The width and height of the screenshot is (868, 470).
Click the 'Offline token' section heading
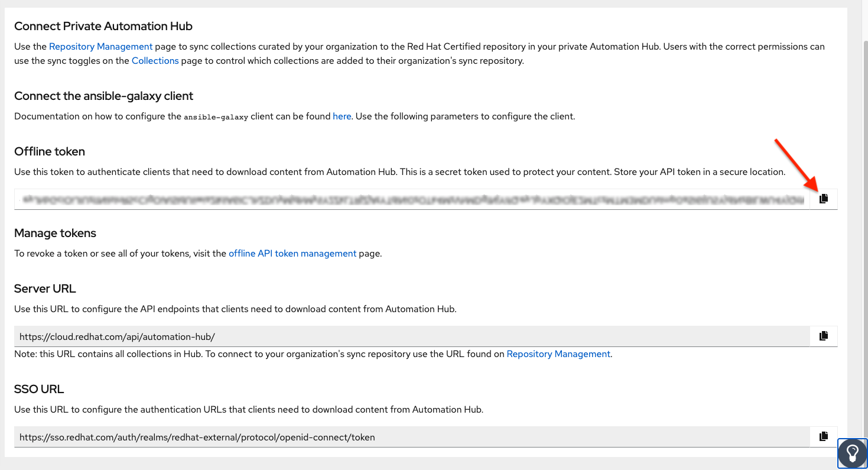[x=50, y=151]
